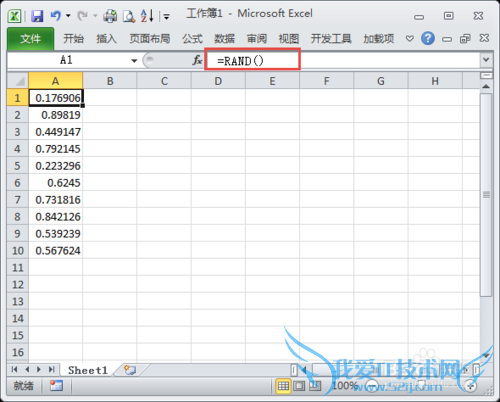Select the Sheet1 worksheet tab
This screenshot has height=402, width=500.
88,370
